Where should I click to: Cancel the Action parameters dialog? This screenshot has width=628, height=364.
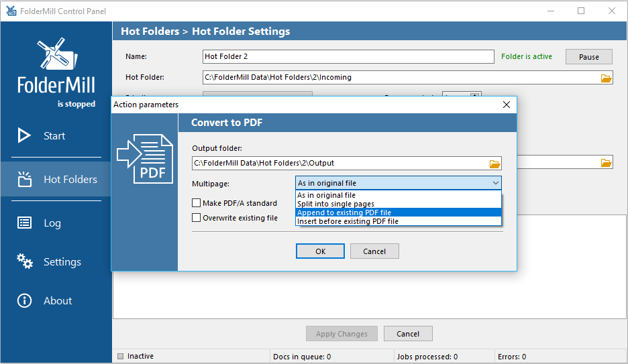[x=374, y=251]
